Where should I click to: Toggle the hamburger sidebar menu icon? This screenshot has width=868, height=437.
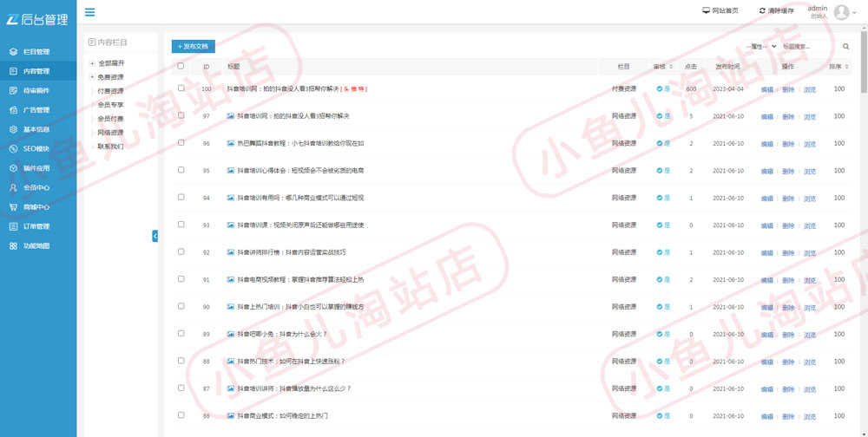pos(89,12)
